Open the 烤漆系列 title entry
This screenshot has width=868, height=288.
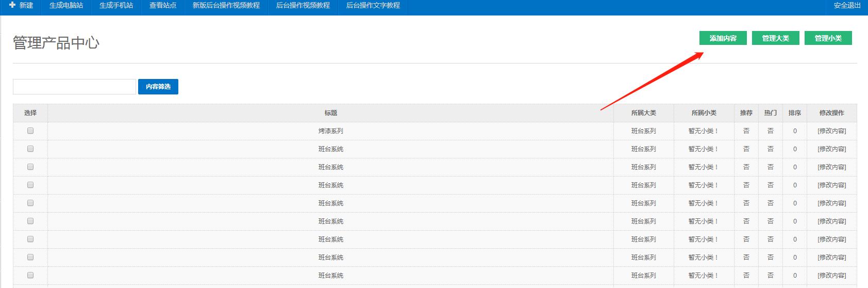tap(330, 131)
